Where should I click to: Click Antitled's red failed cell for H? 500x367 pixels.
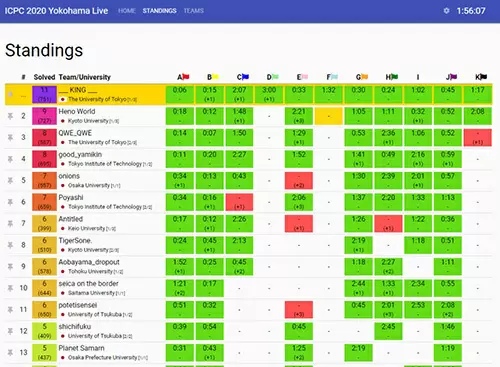tap(388, 223)
